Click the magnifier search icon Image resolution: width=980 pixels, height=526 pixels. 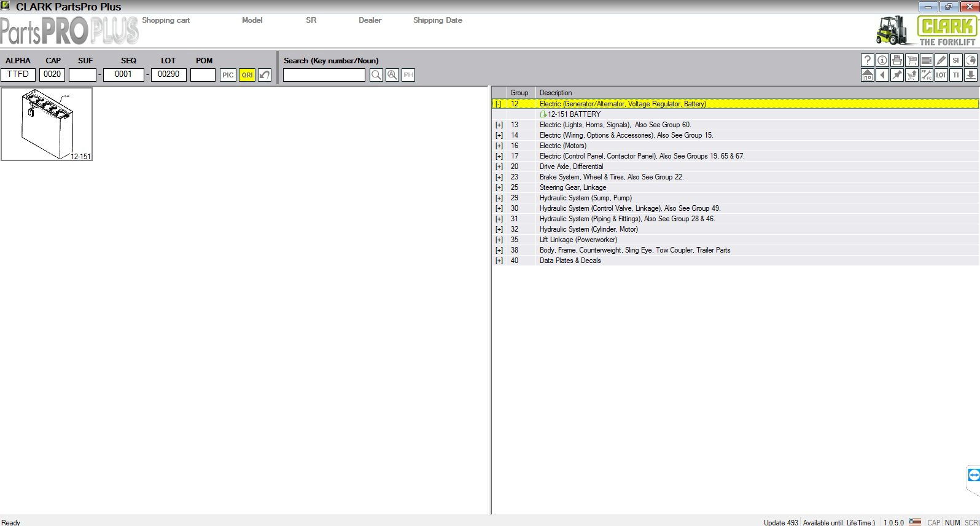(x=376, y=75)
